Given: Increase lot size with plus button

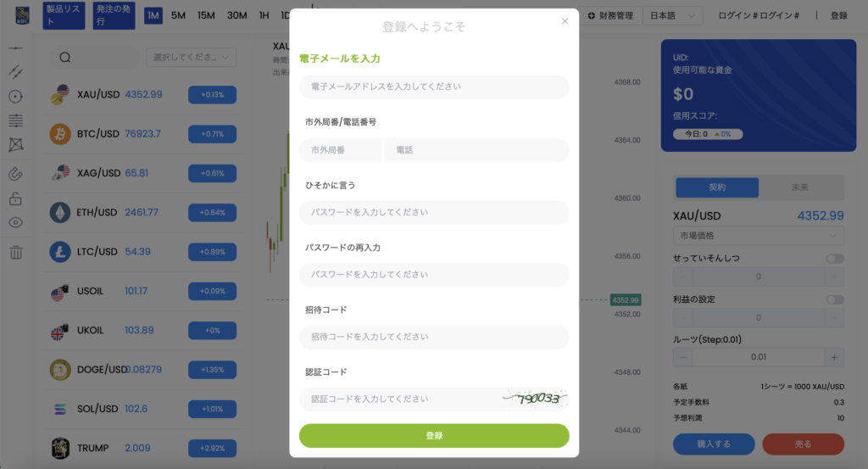Looking at the screenshot, I should [x=834, y=357].
